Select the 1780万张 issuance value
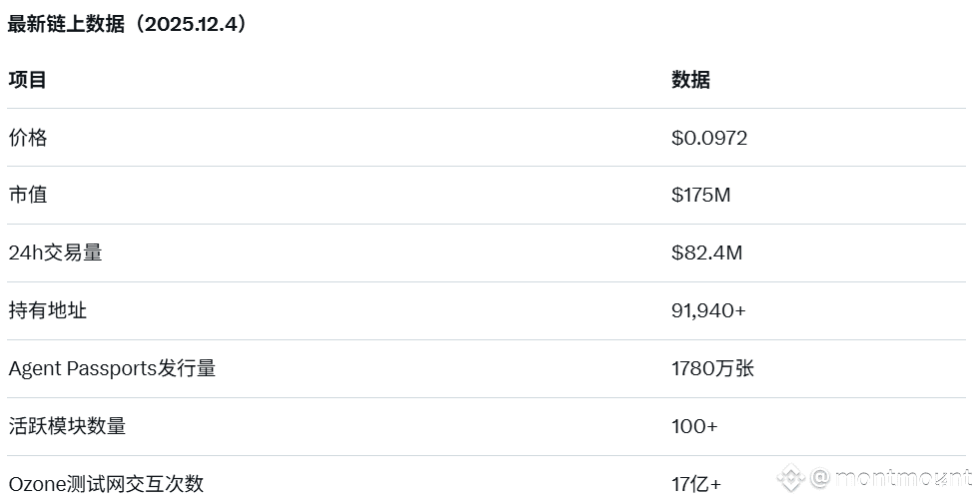The width and height of the screenshot is (980, 503). [x=713, y=368]
